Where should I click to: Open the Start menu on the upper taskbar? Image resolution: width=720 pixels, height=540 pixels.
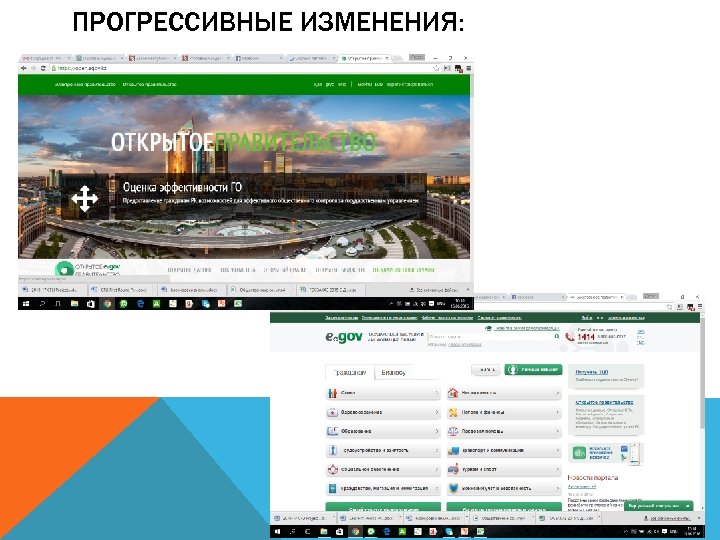(26, 304)
